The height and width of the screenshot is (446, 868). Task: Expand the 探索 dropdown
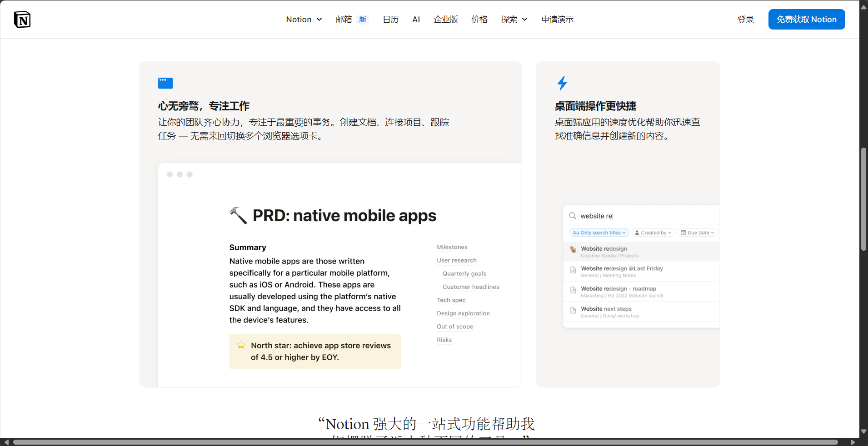pyautogui.click(x=514, y=20)
